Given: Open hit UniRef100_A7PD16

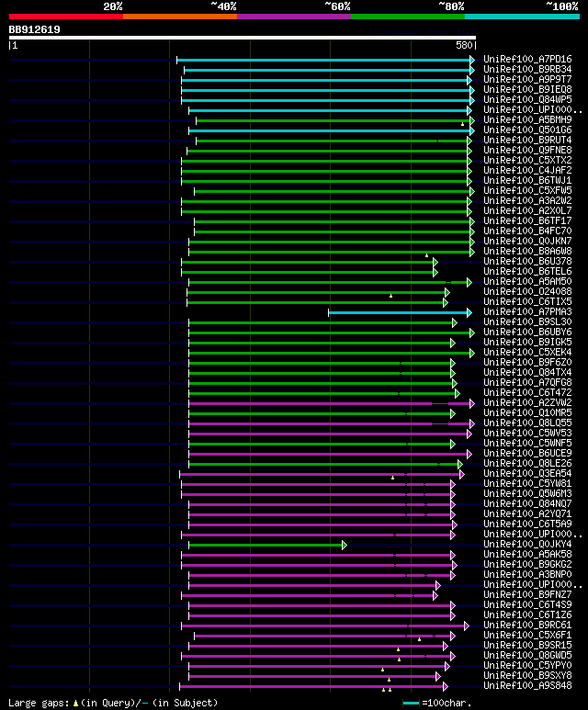Looking at the screenshot, I should pyautogui.click(x=527, y=60).
